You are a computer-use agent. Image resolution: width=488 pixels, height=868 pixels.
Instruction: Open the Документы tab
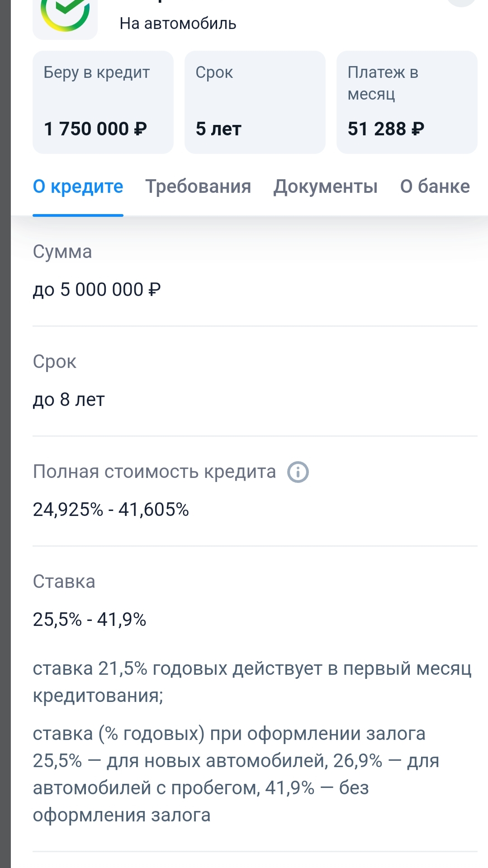[x=325, y=186]
